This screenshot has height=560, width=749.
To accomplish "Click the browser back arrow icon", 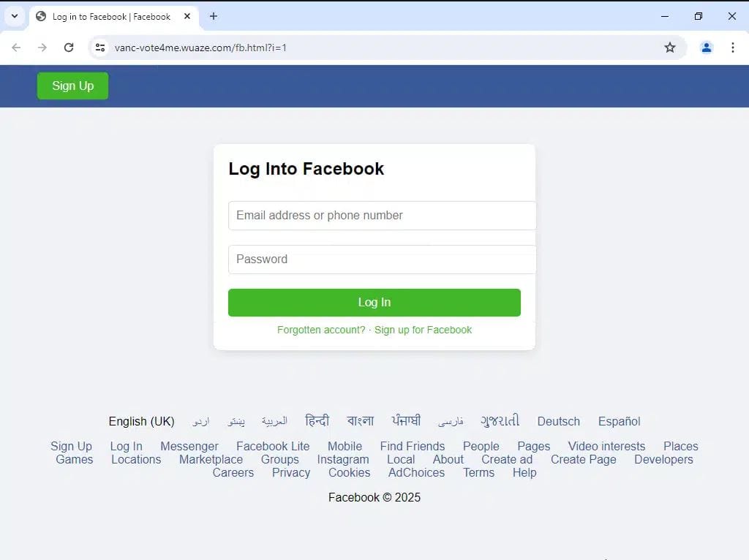I will pos(16,48).
